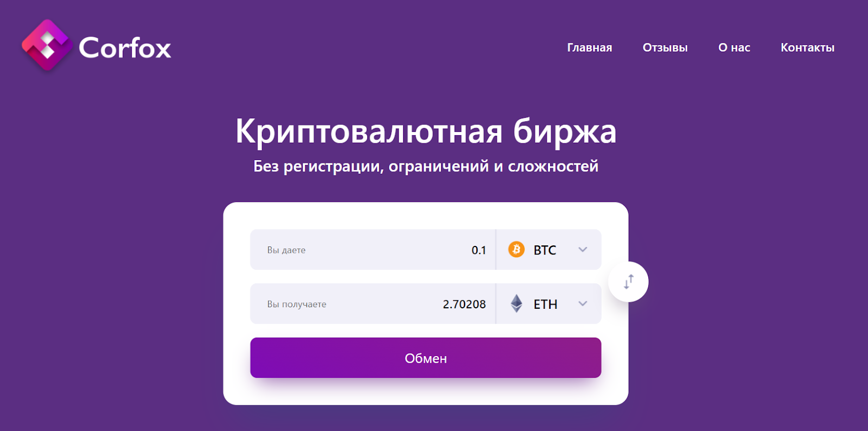Click the 'Вы получаете' field label
The width and height of the screenshot is (868, 431).
[297, 305]
